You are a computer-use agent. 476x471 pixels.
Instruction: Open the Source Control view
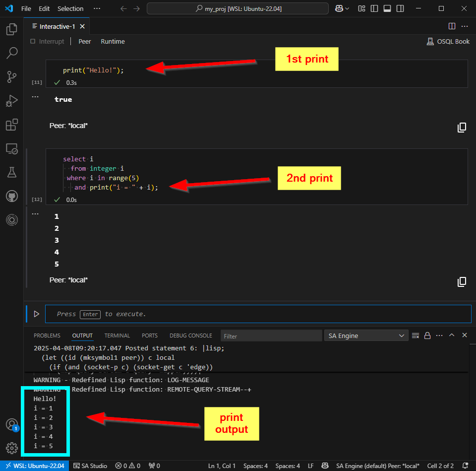click(11, 77)
